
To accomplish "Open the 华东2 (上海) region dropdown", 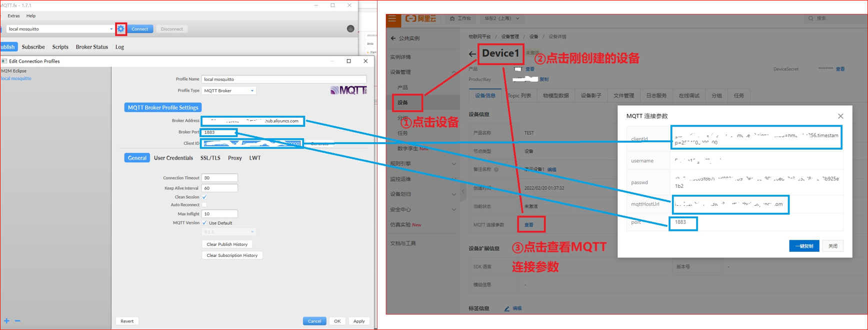I will click(501, 19).
